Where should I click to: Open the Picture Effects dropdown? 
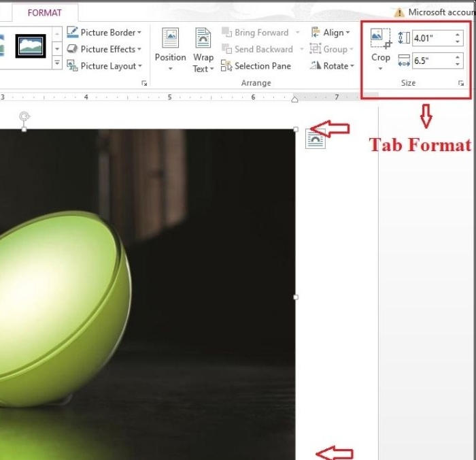point(104,49)
